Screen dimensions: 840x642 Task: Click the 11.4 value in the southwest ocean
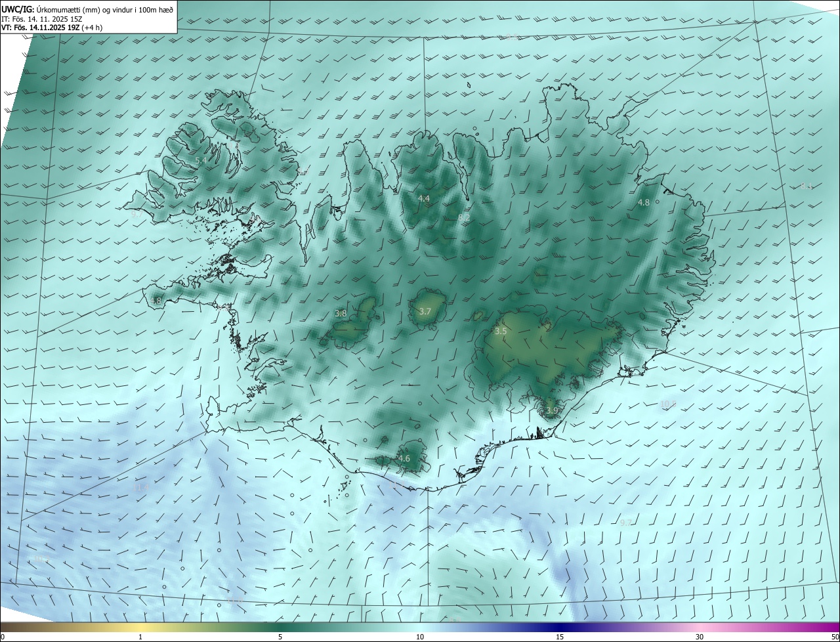(x=142, y=487)
